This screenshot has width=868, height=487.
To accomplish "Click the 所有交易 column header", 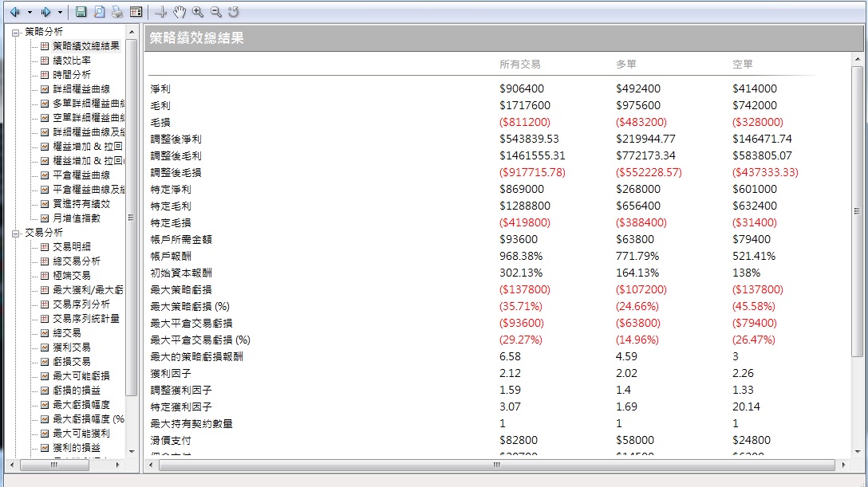I will pyautogui.click(x=519, y=64).
